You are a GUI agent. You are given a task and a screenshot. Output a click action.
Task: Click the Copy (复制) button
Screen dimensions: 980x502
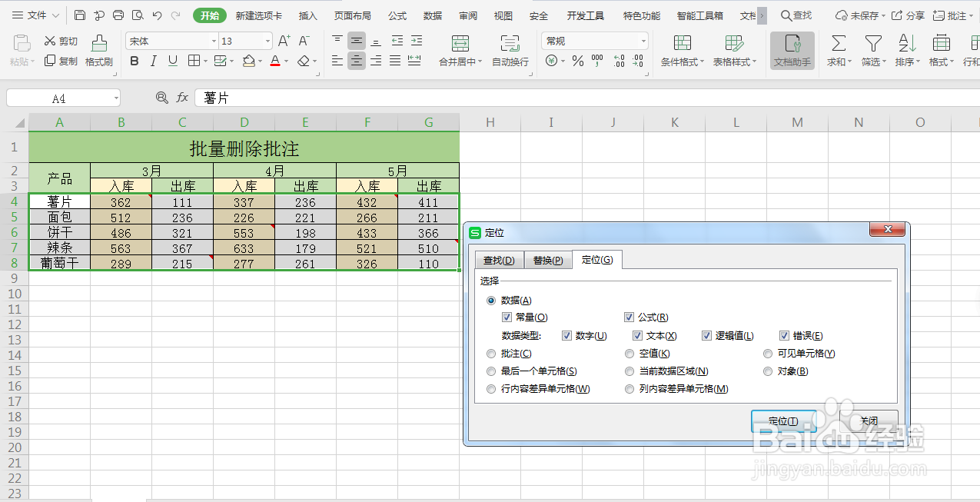[61, 61]
